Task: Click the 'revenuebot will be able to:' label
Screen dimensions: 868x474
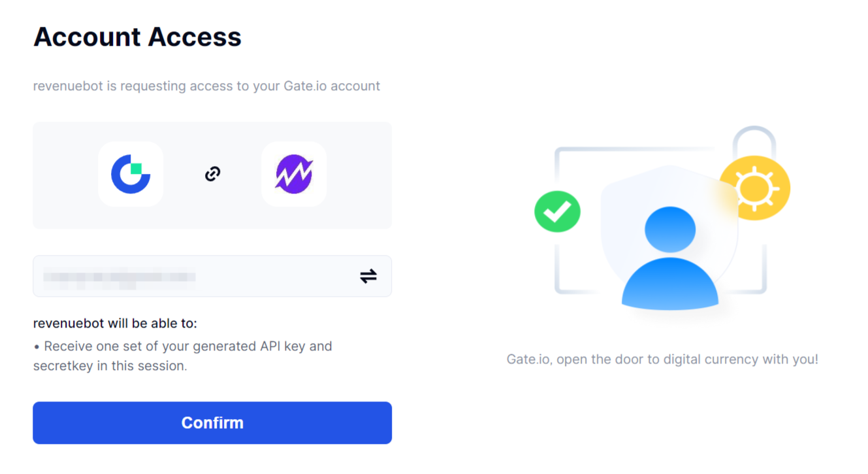Action: click(115, 323)
